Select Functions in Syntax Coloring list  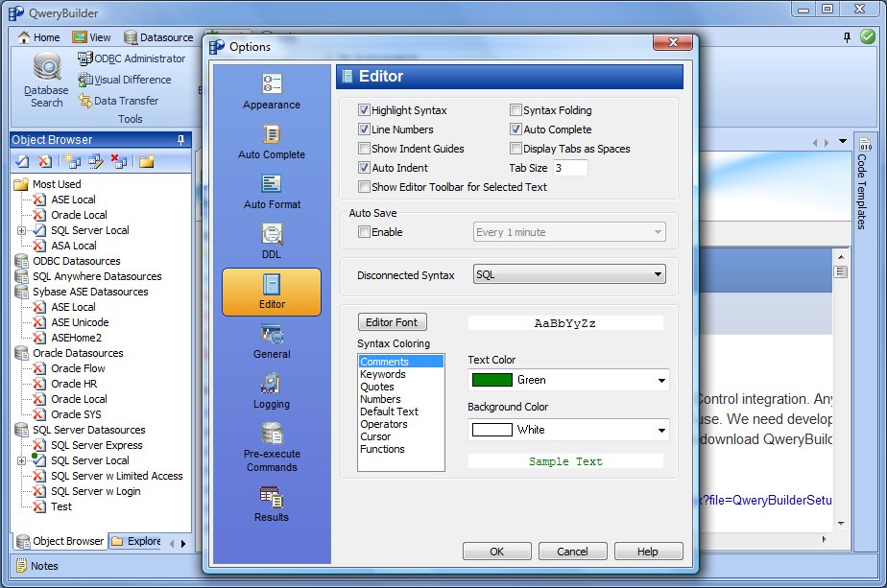[x=382, y=449]
